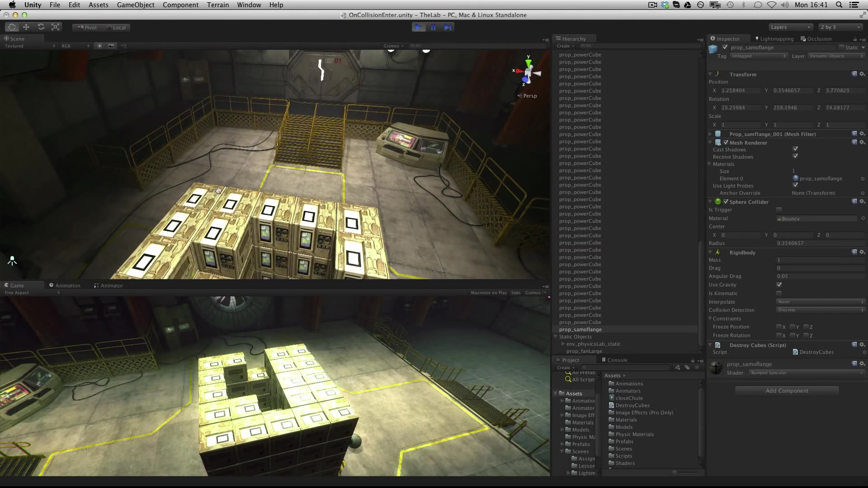Select the Move tool
The image size is (868, 488).
pyautogui.click(x=26, y=27)
